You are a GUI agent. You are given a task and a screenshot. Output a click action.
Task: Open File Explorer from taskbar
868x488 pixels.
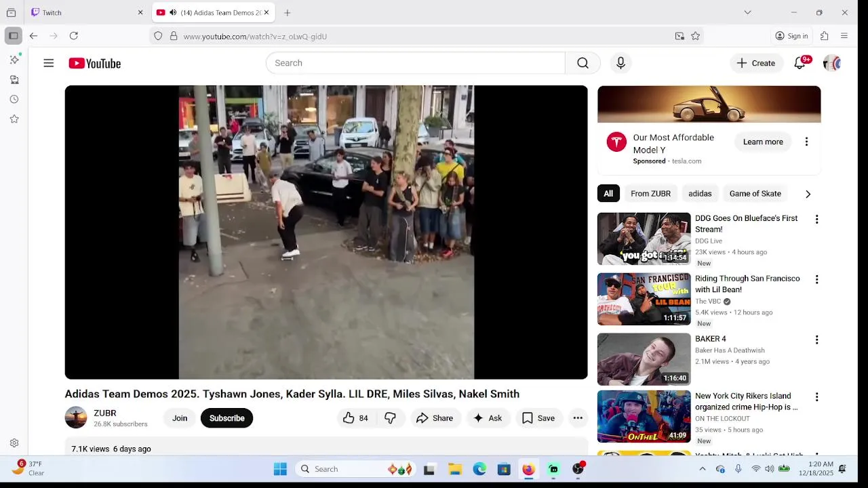[x=455, y=469]
